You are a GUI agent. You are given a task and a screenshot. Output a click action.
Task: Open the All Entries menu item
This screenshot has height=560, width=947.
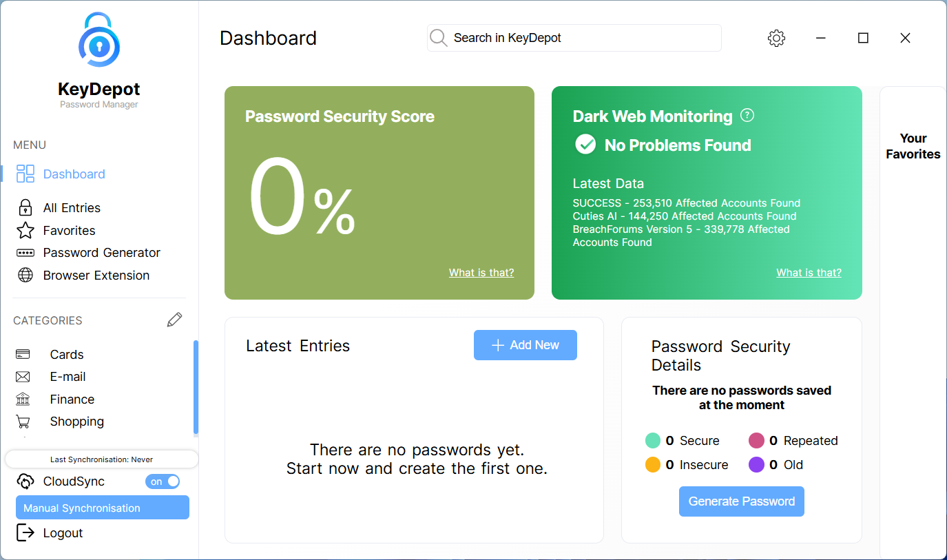(72, 208)
